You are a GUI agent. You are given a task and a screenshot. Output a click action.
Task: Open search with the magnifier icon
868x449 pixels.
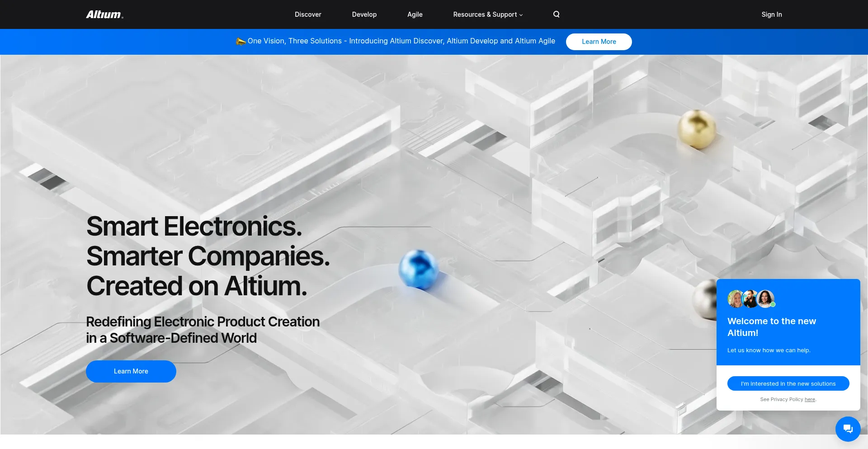point(557,14)
